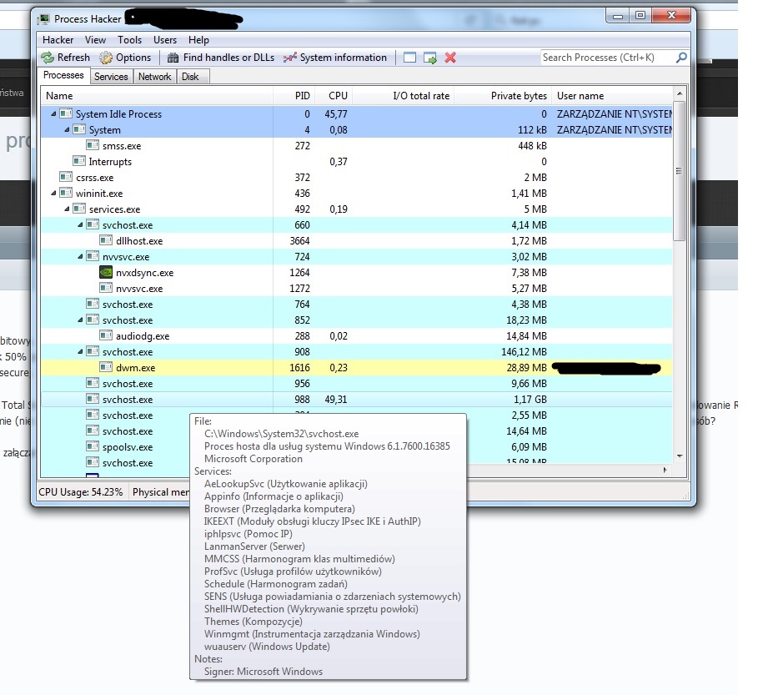Image resolution: width=763 pixels, height=700 pixels.
Task: Sort by the PID column header
Action: pos(294,96)
